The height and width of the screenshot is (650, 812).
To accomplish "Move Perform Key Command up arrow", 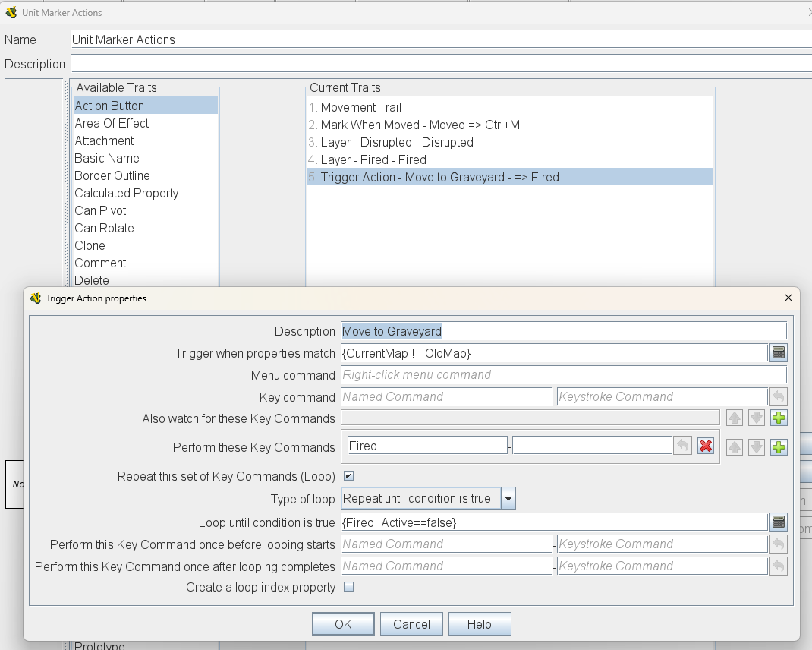I will 735,446.
